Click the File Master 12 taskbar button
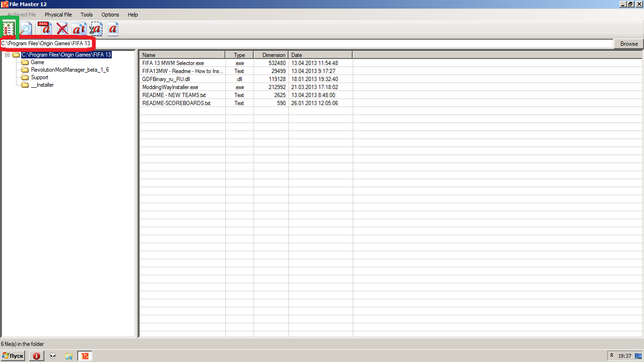The width and height of the screenshot is (644, 362). [x=85, y=356]
